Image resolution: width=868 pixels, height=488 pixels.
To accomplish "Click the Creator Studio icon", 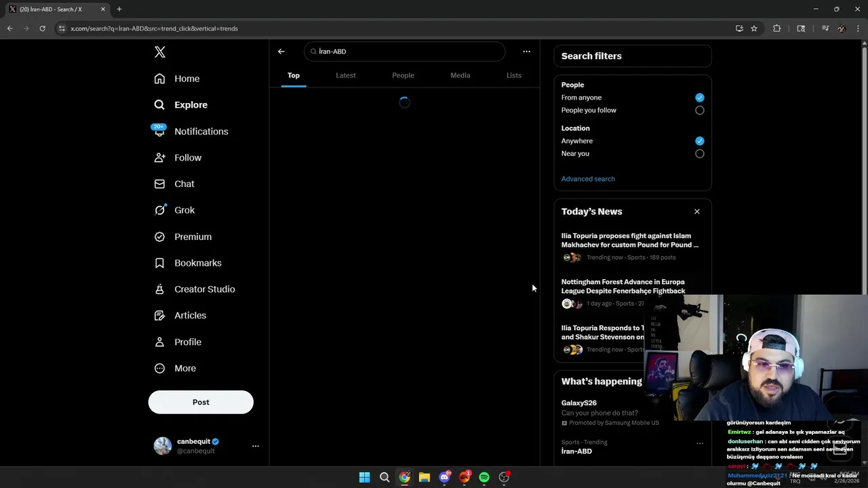I will coord(159,289).
